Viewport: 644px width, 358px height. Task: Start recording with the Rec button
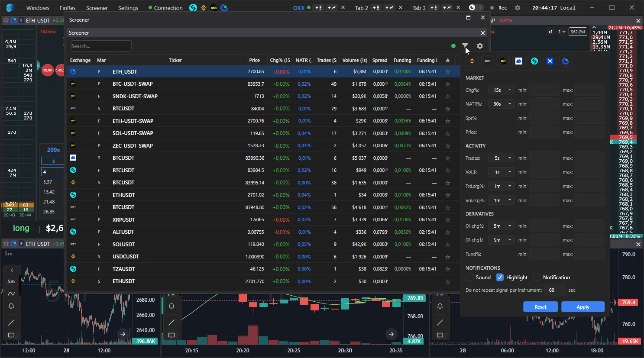[499, 8]
